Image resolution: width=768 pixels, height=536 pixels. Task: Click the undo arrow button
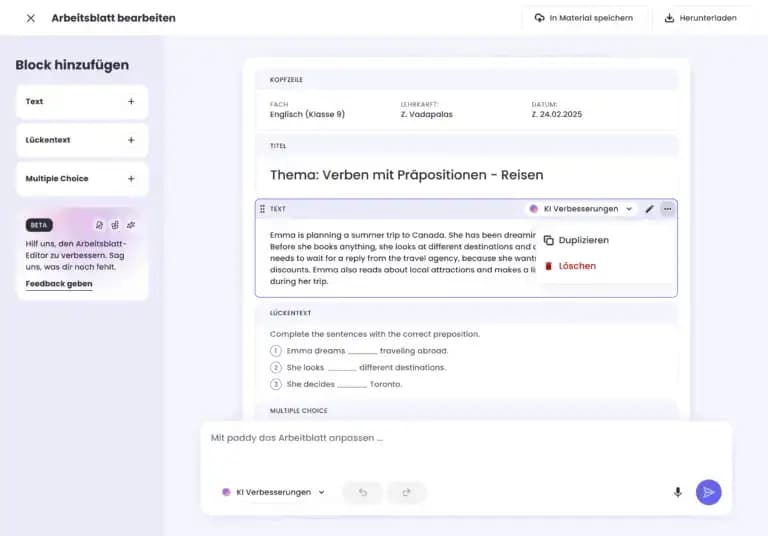click(362, 492)
